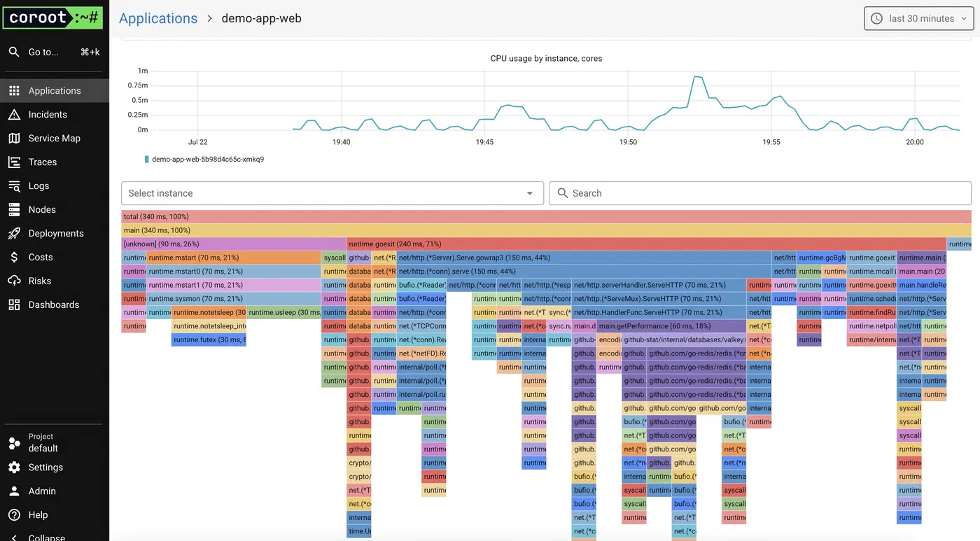Click the Help question mark icon
The height and width of the screenshot is (541, 980).
click(x=14, y=514)
